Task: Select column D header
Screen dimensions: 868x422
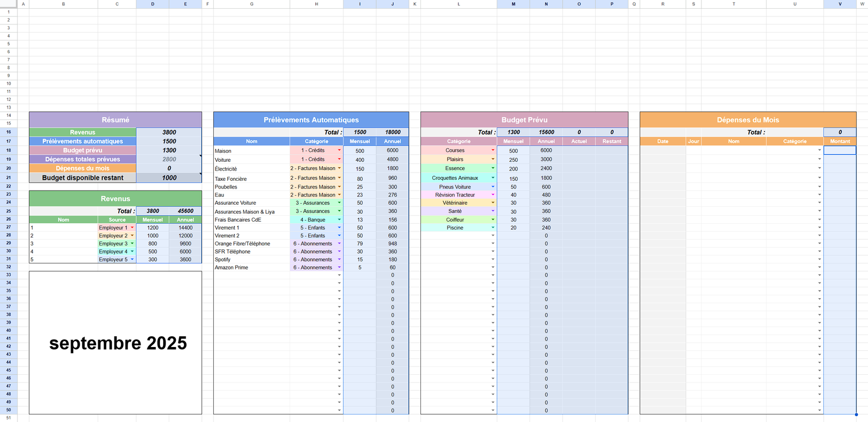Action: coord(152,4)
